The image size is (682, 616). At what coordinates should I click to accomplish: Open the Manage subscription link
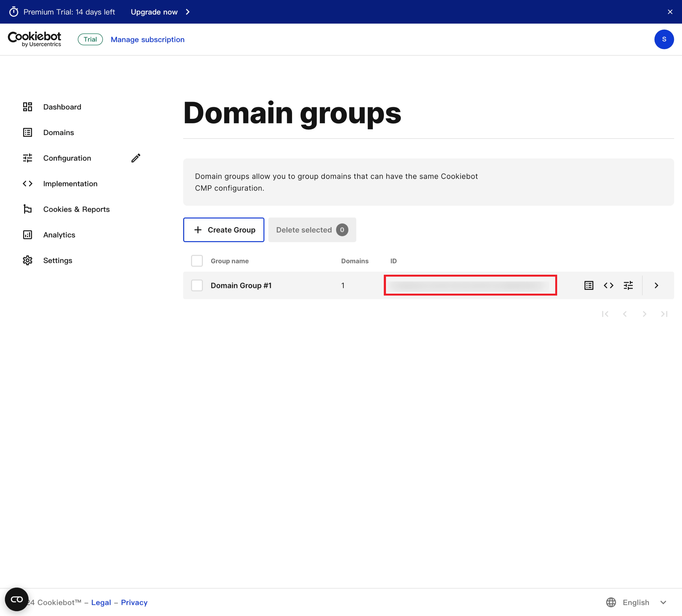pyautogui.click(x=148, y=40)
